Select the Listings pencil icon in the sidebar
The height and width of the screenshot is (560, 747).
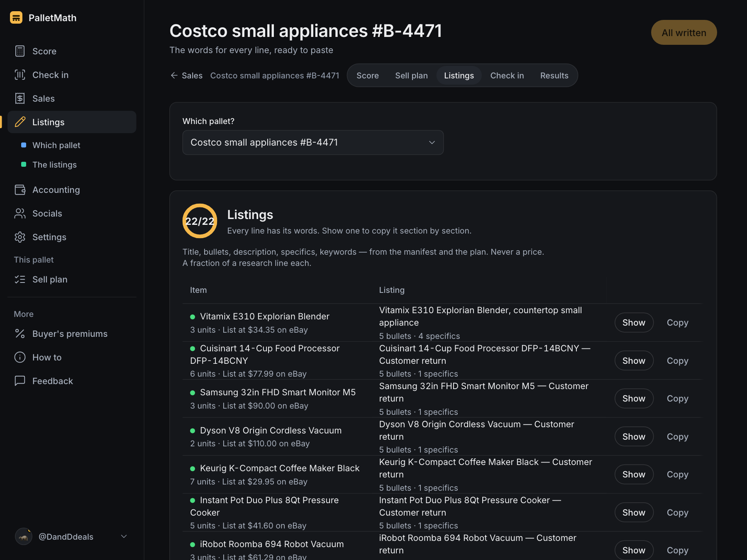click(20, 122)
